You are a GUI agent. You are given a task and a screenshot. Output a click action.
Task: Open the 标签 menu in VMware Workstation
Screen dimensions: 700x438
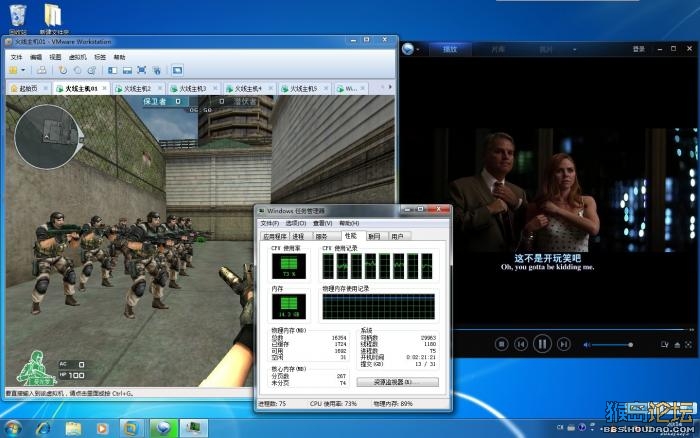(100, 57)
